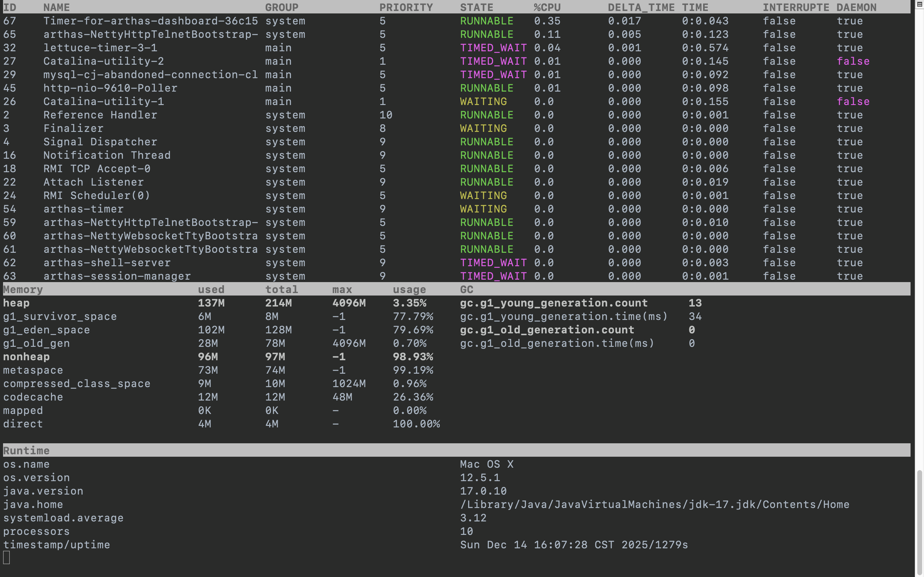Click the DAEMON column header

tap(856, 7)
